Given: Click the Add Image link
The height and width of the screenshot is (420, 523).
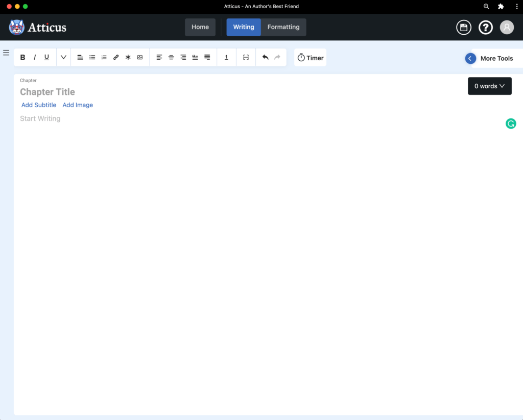Looking at the screenshot, I should tap(78, 105).
